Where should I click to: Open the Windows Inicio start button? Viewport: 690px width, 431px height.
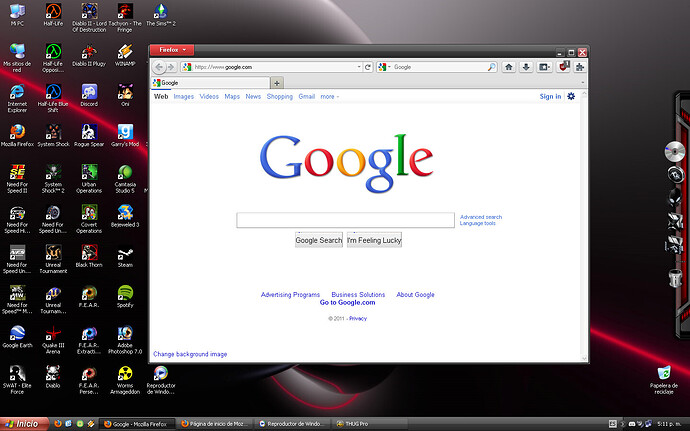coord(24,423)
